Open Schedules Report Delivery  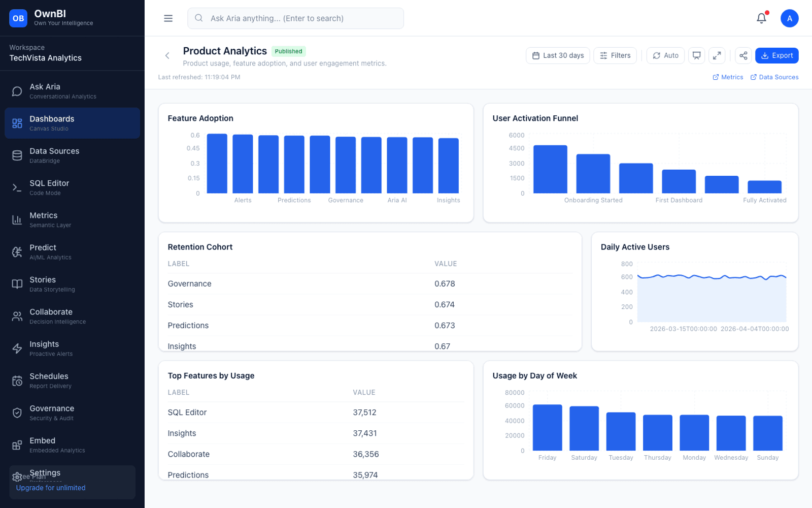[72, 380]
